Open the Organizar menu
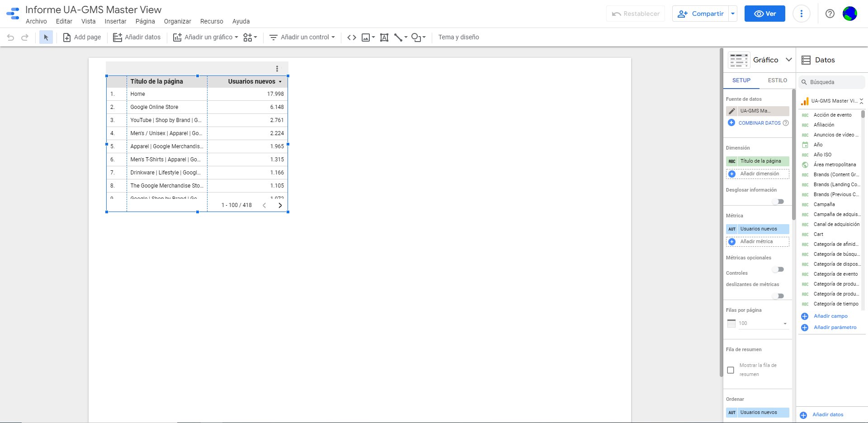The image size is (868, 423). (178, 21)
